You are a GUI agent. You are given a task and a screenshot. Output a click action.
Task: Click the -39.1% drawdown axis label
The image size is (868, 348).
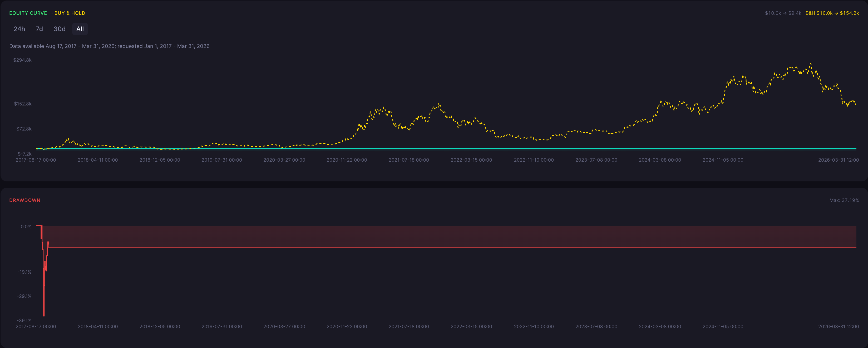24,320
